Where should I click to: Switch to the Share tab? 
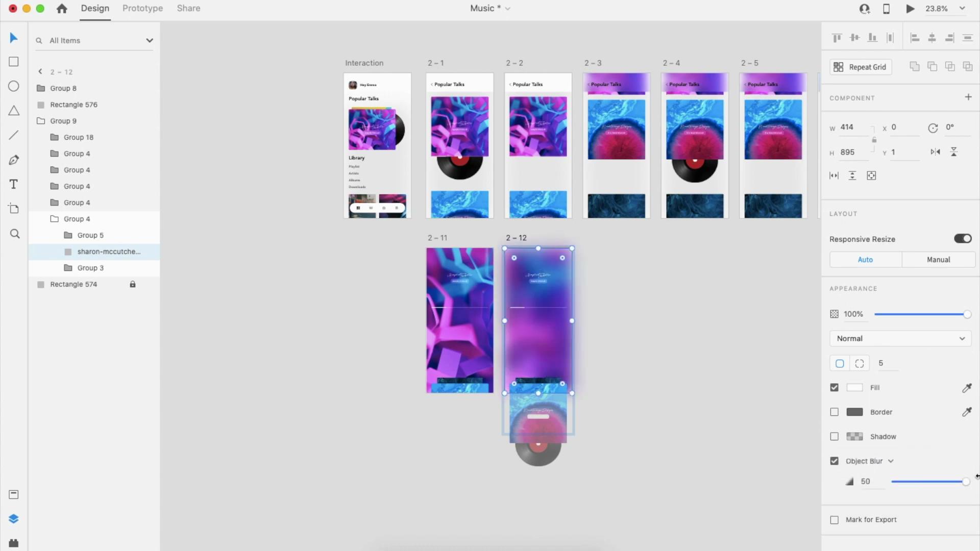(x=188, y=8)
